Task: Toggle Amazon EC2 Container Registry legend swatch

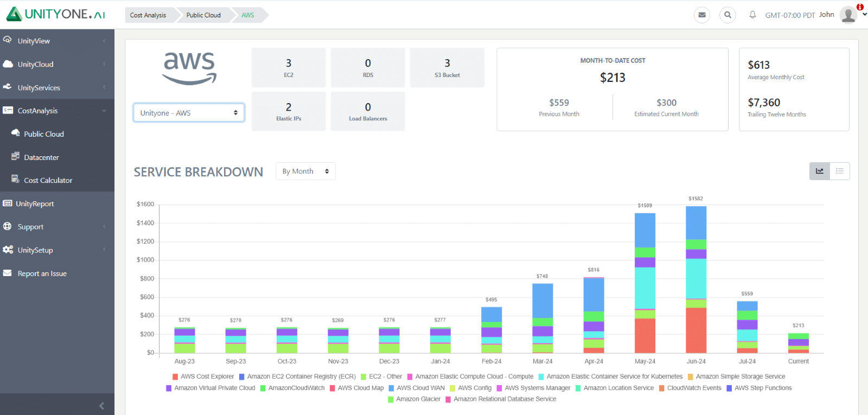Action: point(242,376)
